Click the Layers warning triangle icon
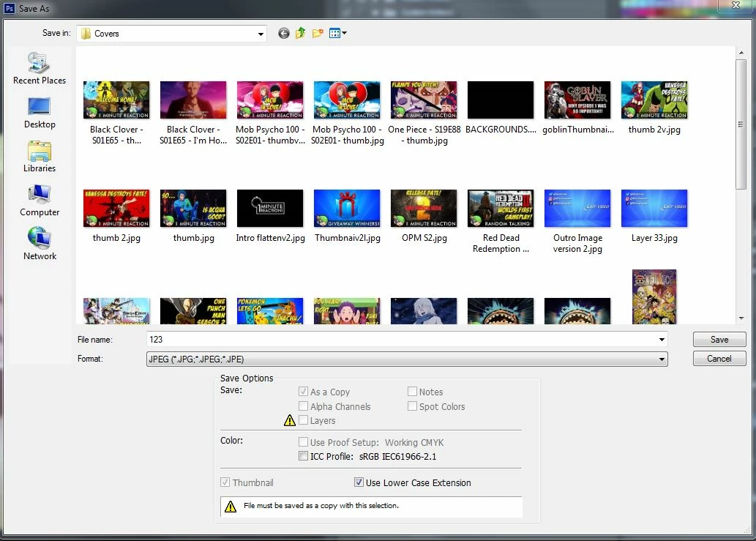Image resolution: width=756 pixels, height=541 pixels. point(289,420)
